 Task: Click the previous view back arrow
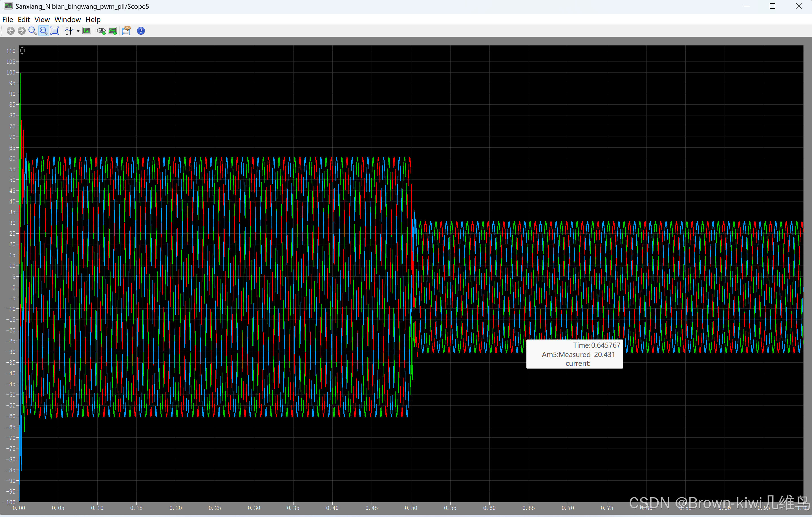tap(10, 31)
